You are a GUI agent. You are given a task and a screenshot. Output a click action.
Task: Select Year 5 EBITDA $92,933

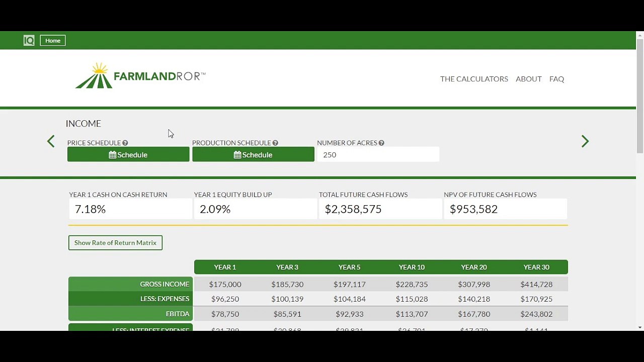click(x=349, y=314)
